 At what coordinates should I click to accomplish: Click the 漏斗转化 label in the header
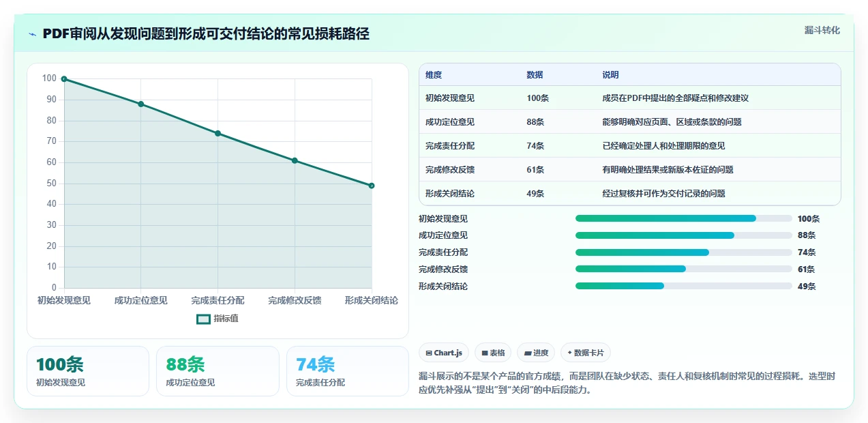[x=822, y=31]
